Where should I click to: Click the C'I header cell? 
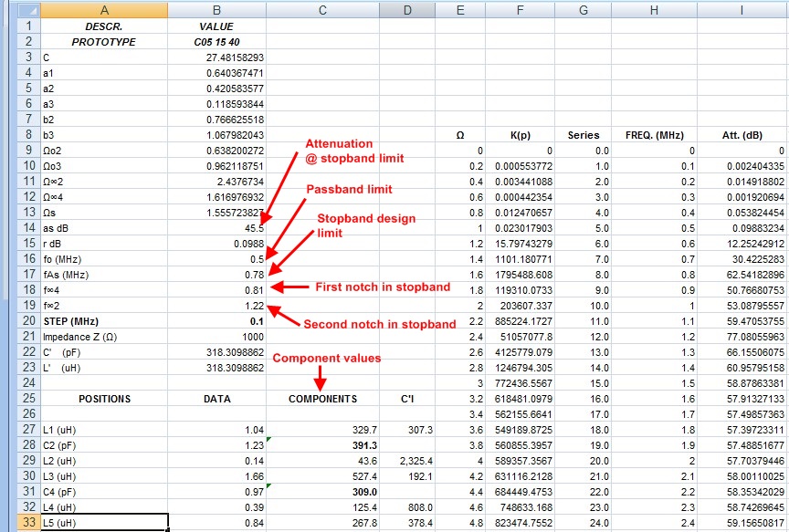click(407, 399)
